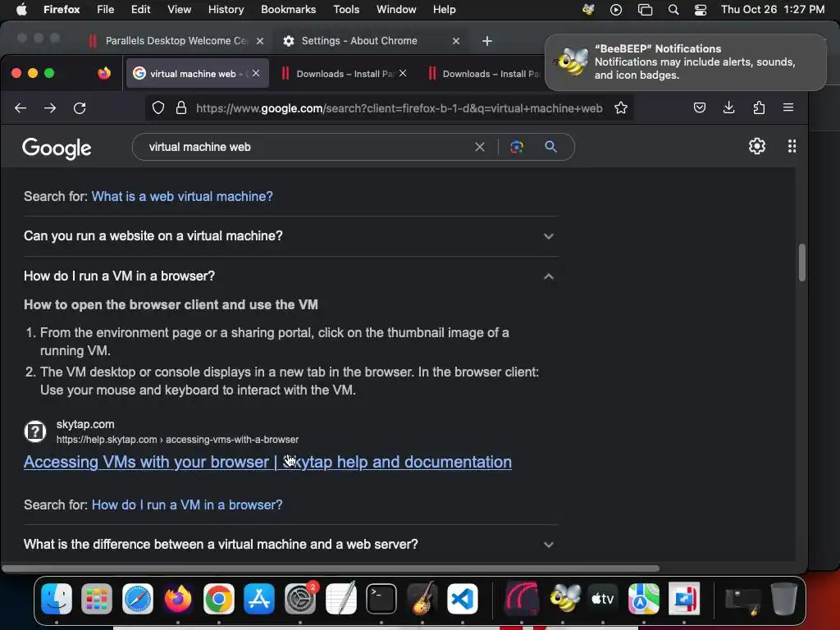Open a new tab in background window
This screenshot has width=840, height=630.
(487, 41)
